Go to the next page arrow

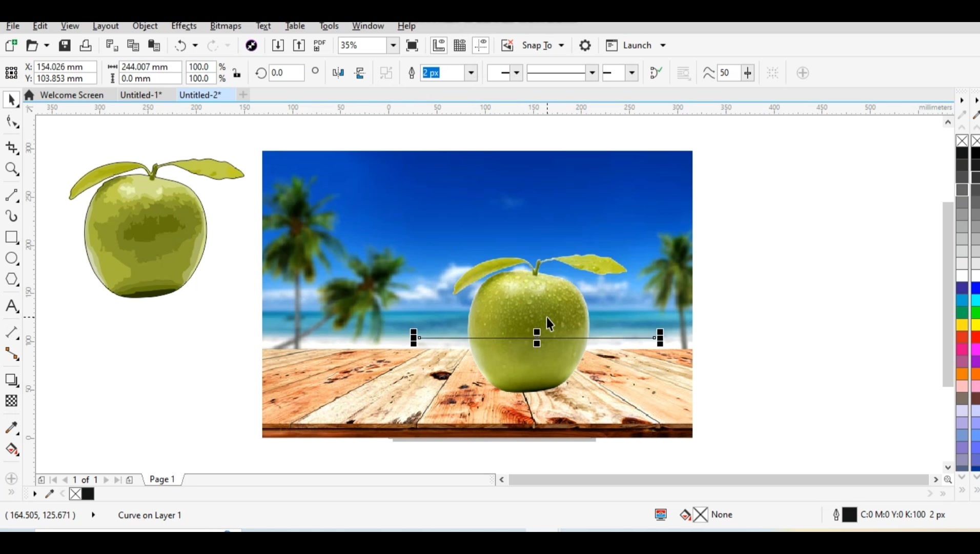[x=106, y=480]
